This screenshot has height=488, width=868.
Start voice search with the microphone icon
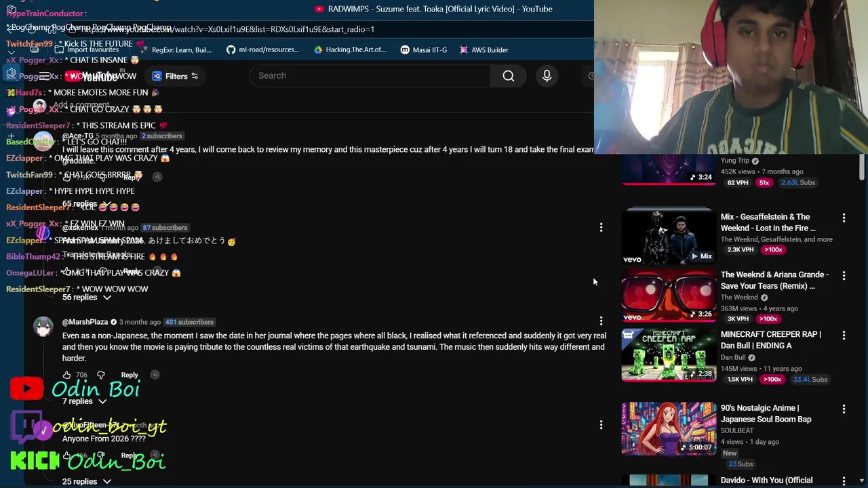pyautogui.click(x=547, y=76)
